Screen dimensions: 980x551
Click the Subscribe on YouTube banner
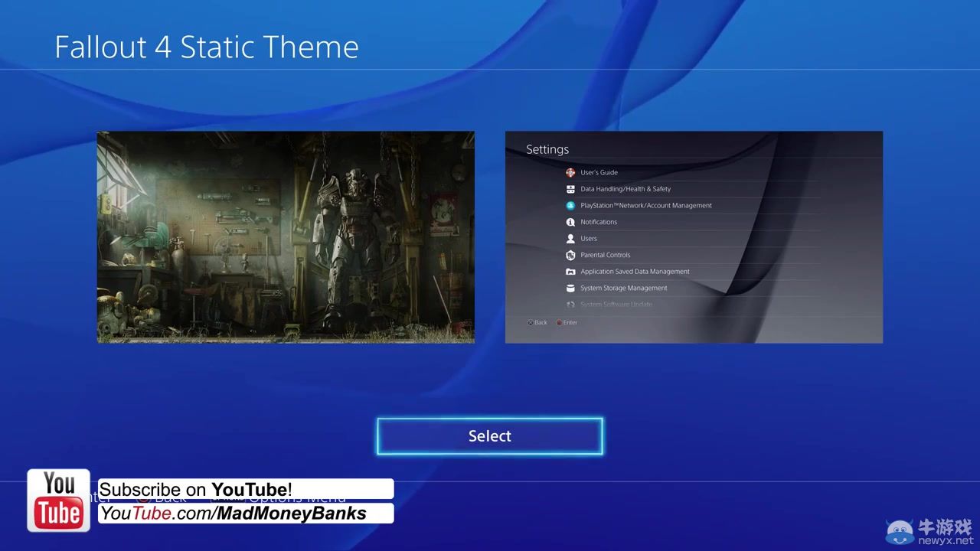[245, 490]
